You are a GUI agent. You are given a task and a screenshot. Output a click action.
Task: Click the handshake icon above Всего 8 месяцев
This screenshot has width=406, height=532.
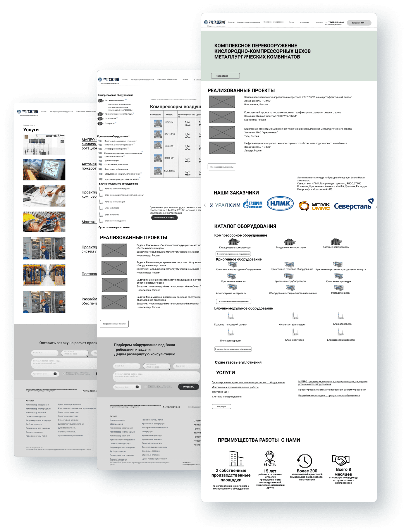click(341, 460)
